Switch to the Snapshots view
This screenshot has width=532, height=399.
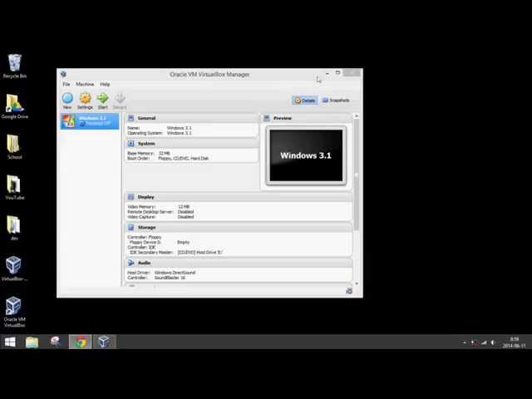(336, 101)
